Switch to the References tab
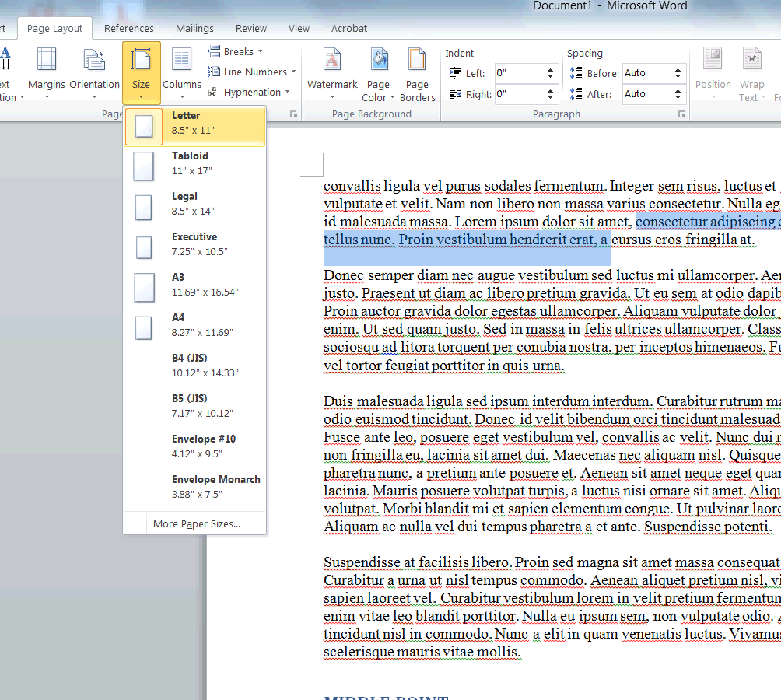This screenshot has width=781, height=700. coord(129,28)
